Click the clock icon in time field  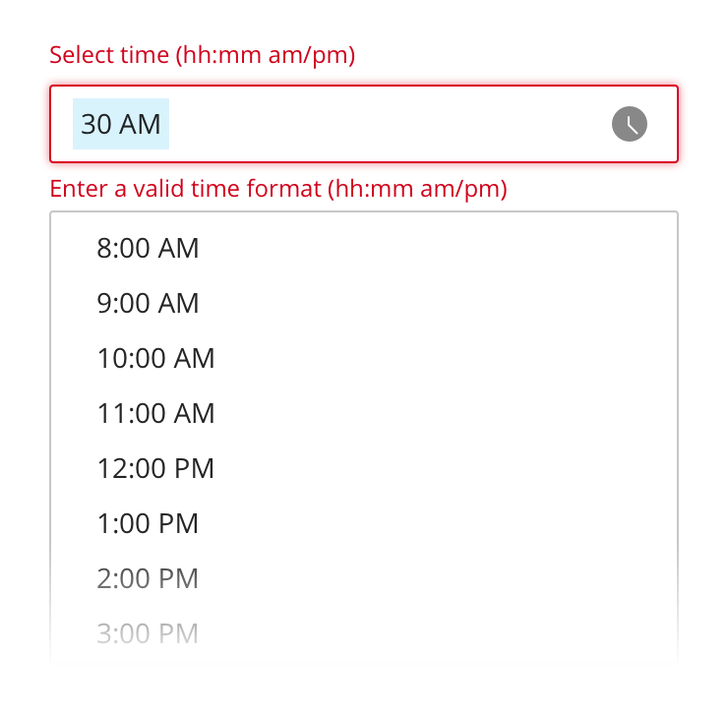[x=630, y=124]
